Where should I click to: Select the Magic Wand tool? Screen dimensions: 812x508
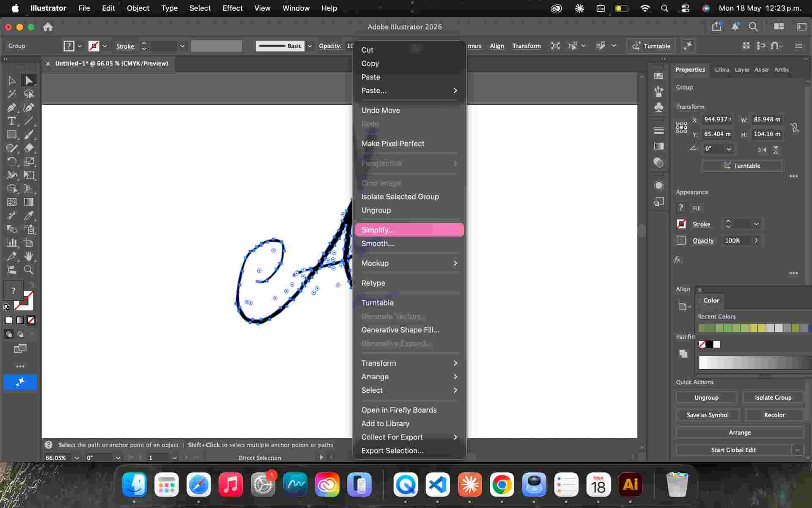(x=12, y=94)
